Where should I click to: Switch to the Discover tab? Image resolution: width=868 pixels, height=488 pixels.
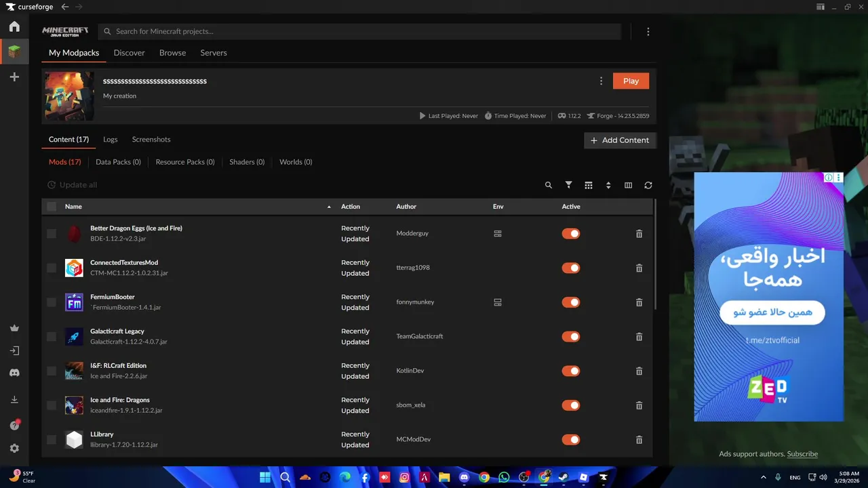(x=129, y=53)
